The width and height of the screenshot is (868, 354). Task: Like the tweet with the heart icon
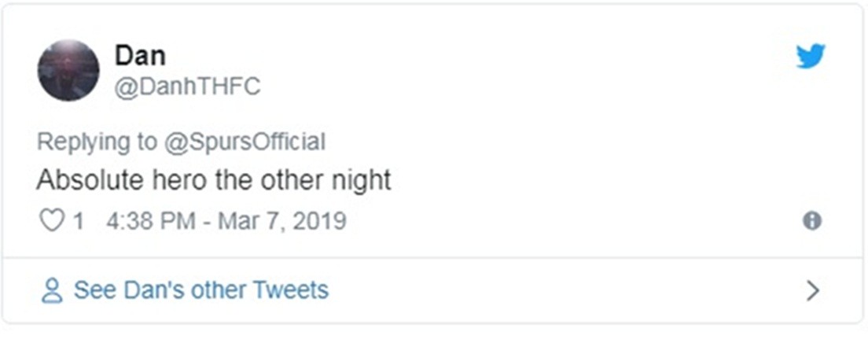point(51,221)
